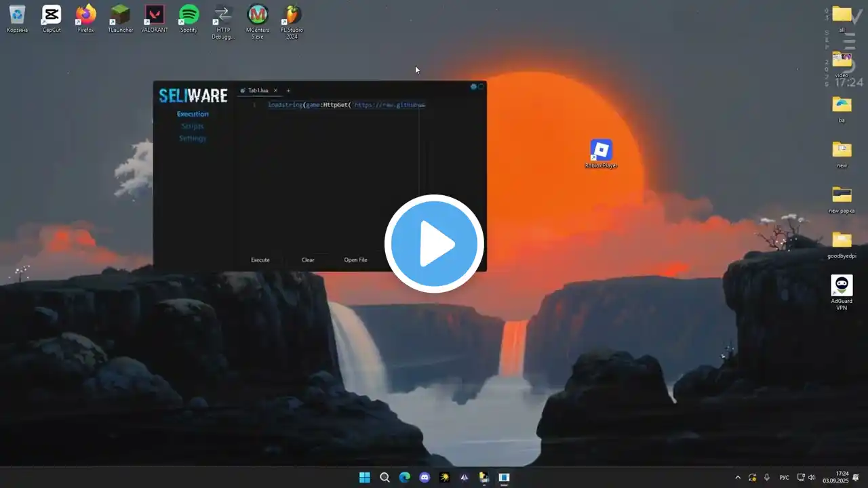868x488 pixels.
Task: Open the Roblox Player desktop shortcut
Action: point(601,152)
